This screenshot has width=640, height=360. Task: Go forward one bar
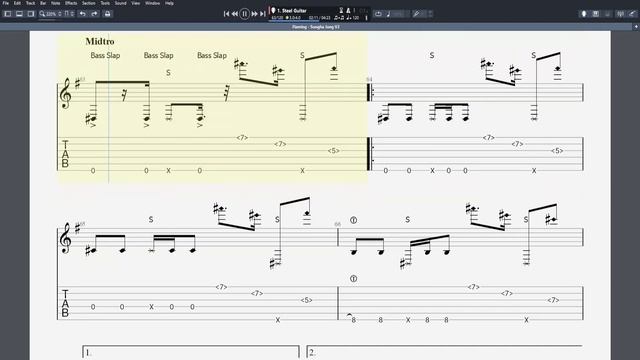click(x=254, y=14)
